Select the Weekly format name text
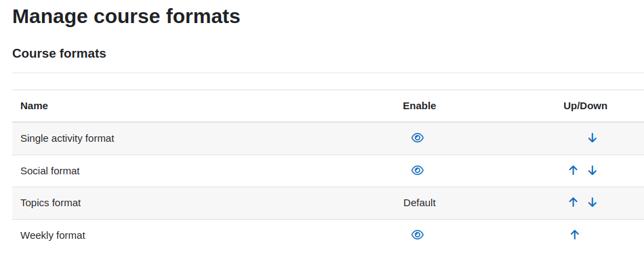The height and width of the screenshot is (253, 644). [x=53, y=235]
